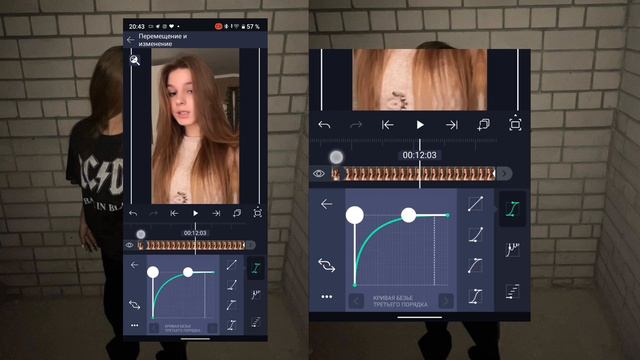Undo the last action in the left phone screenshot
This screenshot has width=640, height=360.
click(x=133, y=213)
